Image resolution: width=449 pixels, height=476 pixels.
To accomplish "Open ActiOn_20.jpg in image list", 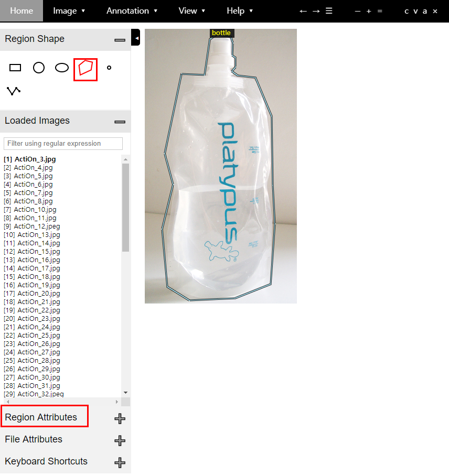I will coord(32,294).
